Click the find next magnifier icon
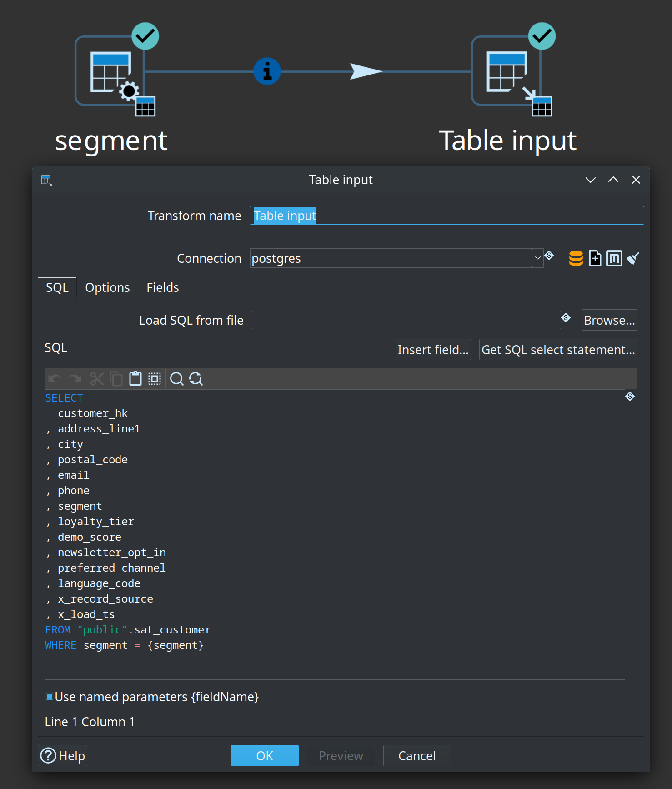 click(x=196, y=379)
